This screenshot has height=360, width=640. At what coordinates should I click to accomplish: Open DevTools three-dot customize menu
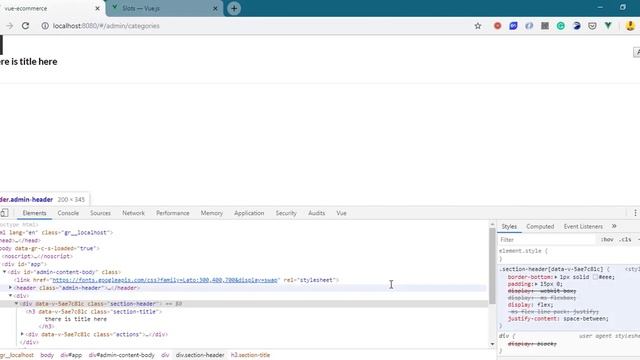635,213
